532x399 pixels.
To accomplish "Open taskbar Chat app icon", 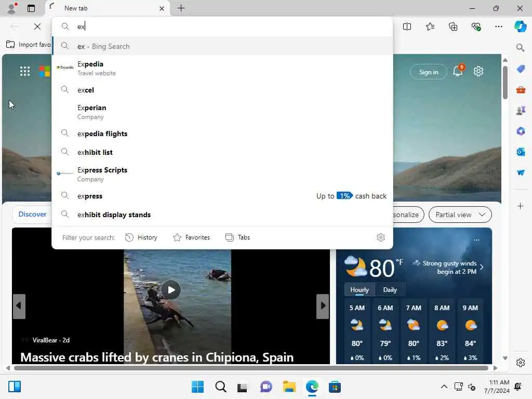I will point(266,387).
